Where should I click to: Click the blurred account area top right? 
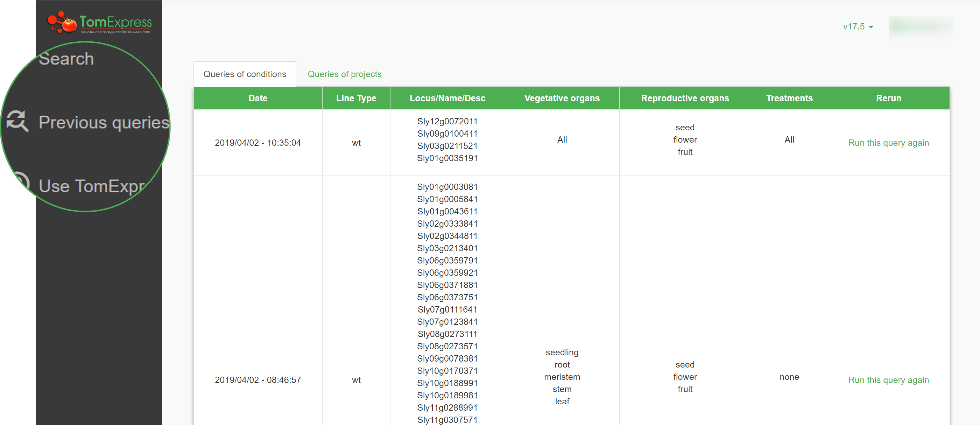tap(921, 26)
